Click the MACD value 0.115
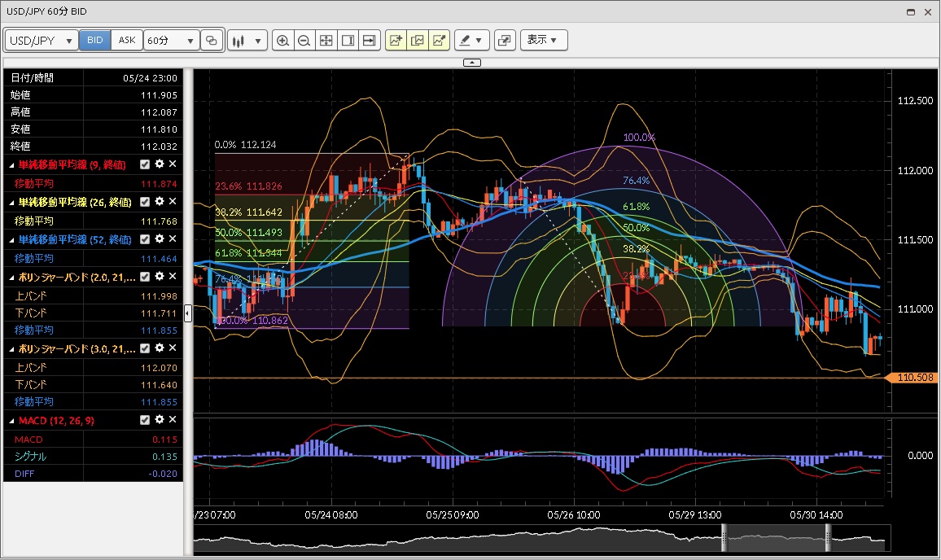This screenshot has width=941, height=560. (x=164, y=440)
